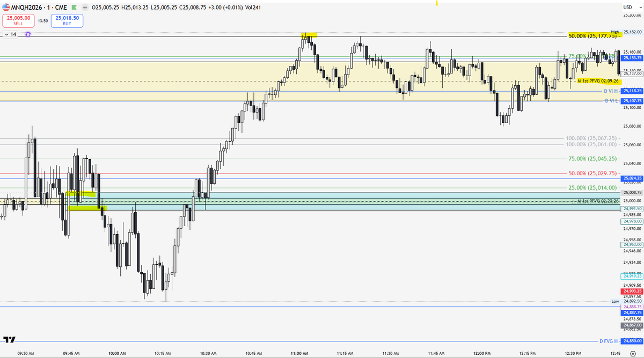644x358 pixels.
Task: Click the 13.50 spread value between Sell and Buy
Action: click(42, 21)
